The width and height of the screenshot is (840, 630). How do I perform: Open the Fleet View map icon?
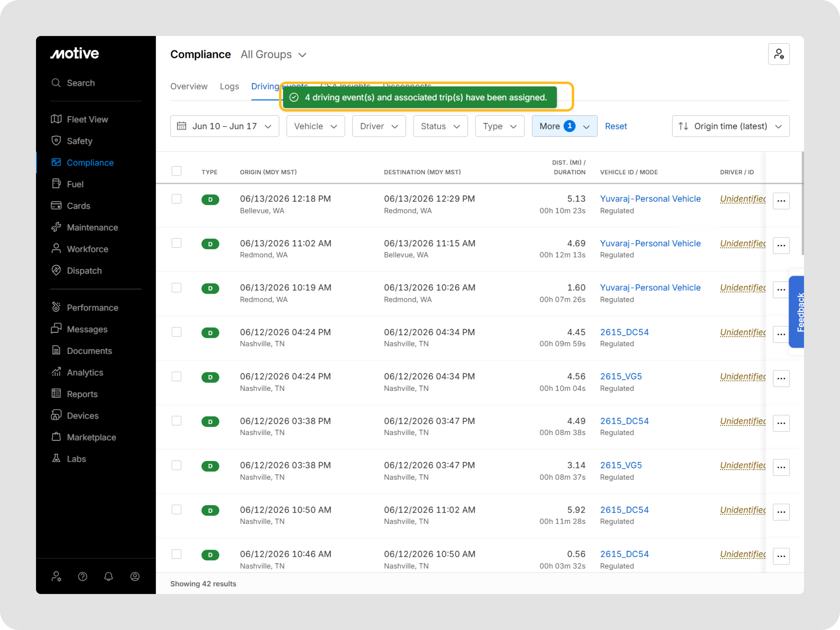pyautogui.click(x=56, y=119)
